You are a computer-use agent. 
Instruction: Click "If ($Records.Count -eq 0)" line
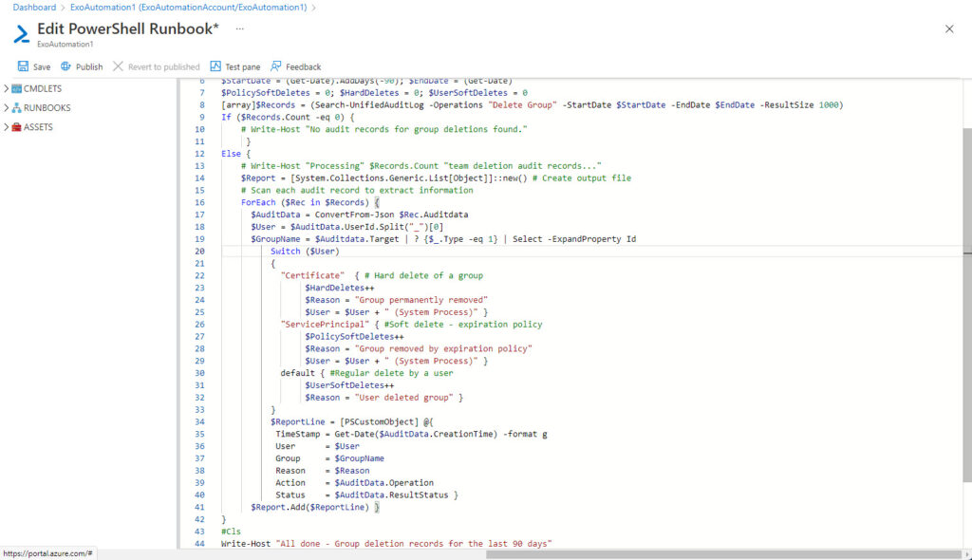pyautogui.click(x=285, y=117)
